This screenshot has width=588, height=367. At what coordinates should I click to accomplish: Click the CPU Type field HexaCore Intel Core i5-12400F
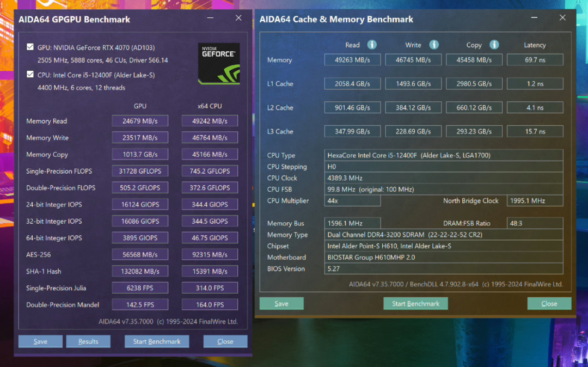(444, 155)
